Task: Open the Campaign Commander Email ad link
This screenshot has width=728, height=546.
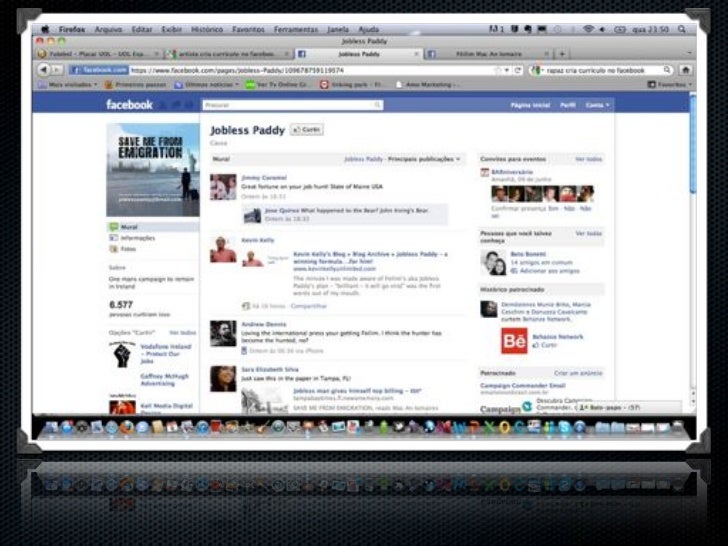Action: point(522,385)
